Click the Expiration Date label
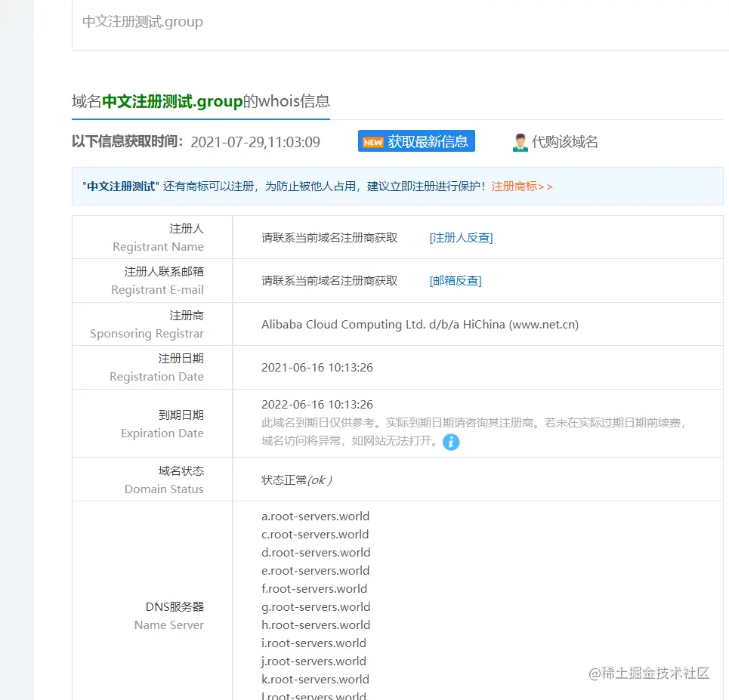The image size is (729, 700). coord(162,433)
